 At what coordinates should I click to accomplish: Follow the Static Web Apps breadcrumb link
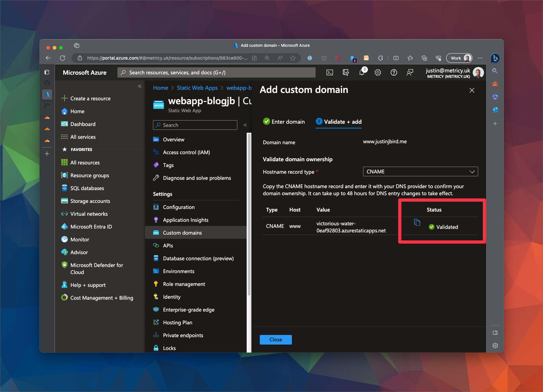pos(197,88)
